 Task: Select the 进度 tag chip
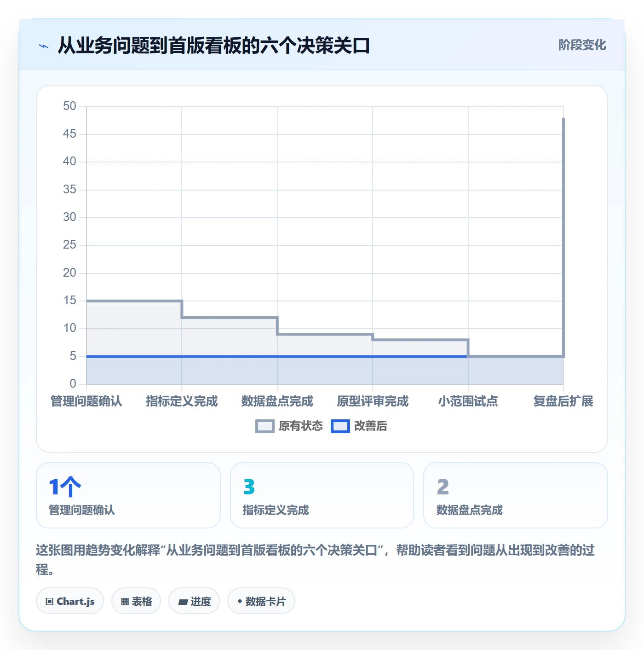coord(194,601)
